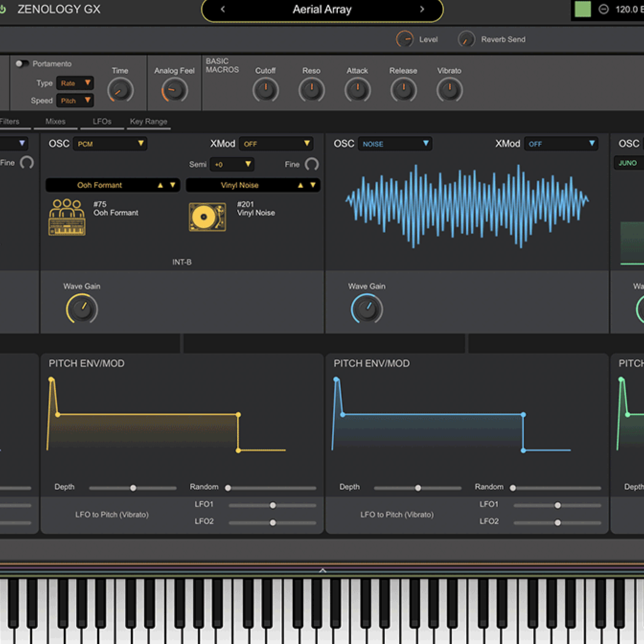Click the Cutoff macro knob

tap(265, 90)
